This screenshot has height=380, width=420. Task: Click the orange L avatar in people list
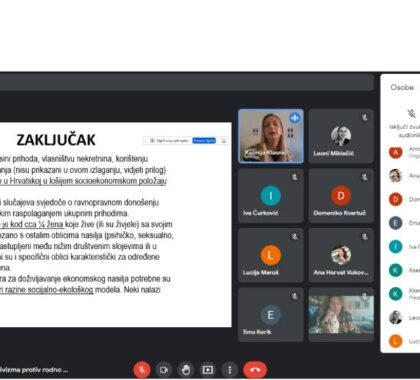click(396, 341)
